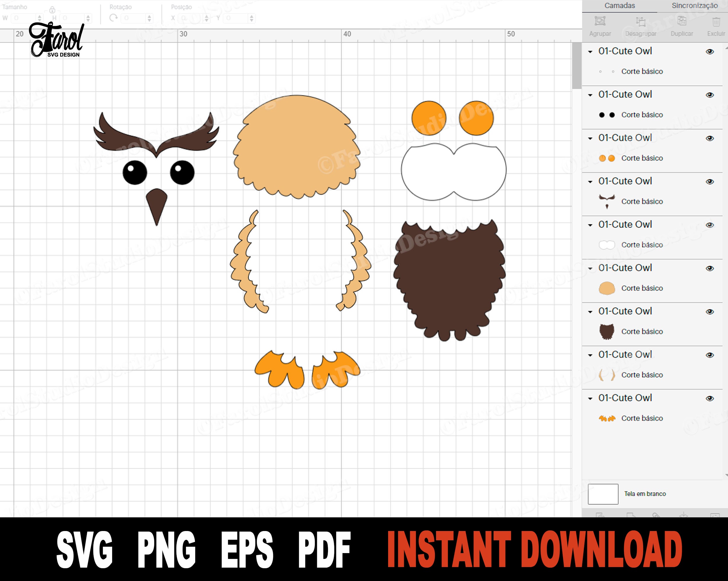Click the Tela em branco label
This screenshot has height=581, width=728.
click(x=645, y=494)
